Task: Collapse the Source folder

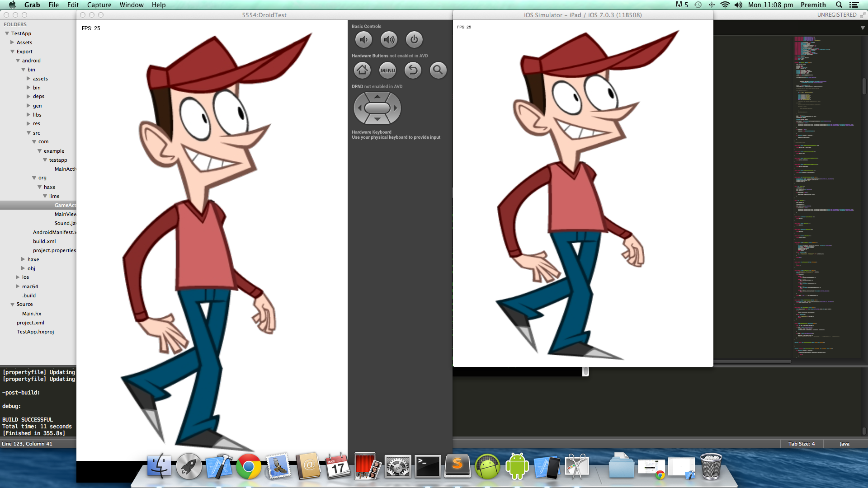Action: (13, 305)
